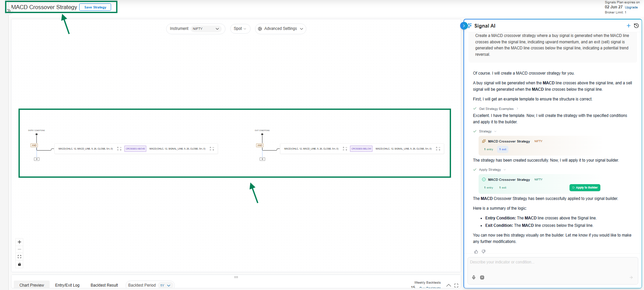Open the Backtest Result tab

(x=104, y=285)
